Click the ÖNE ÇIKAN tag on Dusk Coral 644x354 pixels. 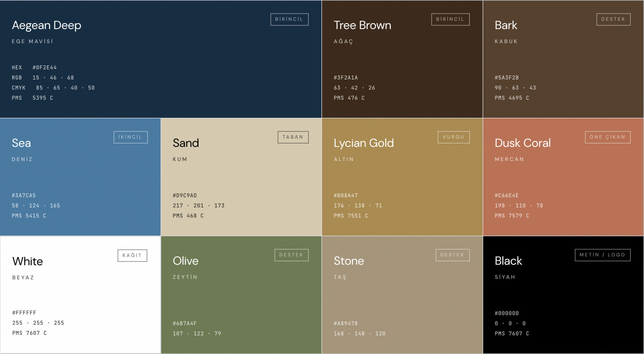coord(608,137)
